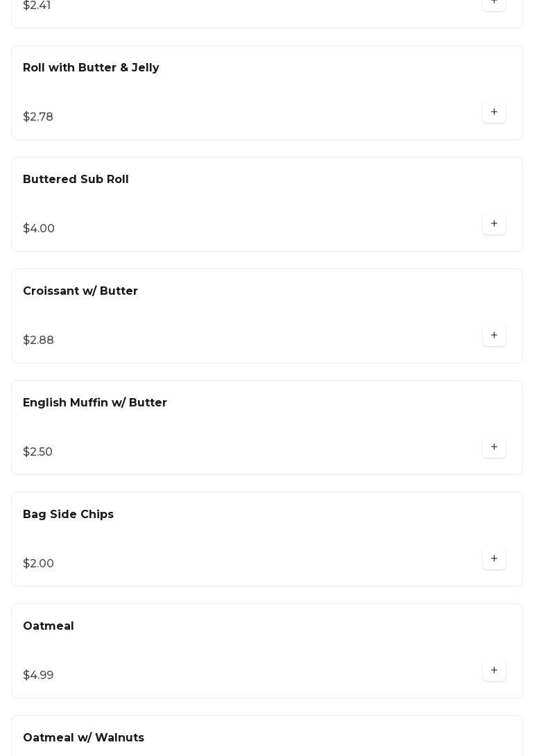The height and width of the screenshot is (756, 534).
Task: Click the $4.99 Oatmeal price
Action: pos(39,675)
